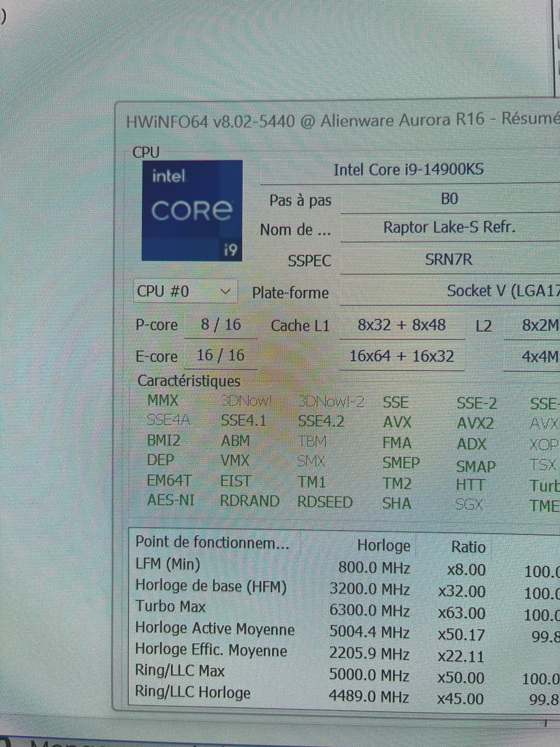Click the 'SSE4.2' feature flag
The width and height of the screenshot is (560, 747).
(x=321, y=421)
